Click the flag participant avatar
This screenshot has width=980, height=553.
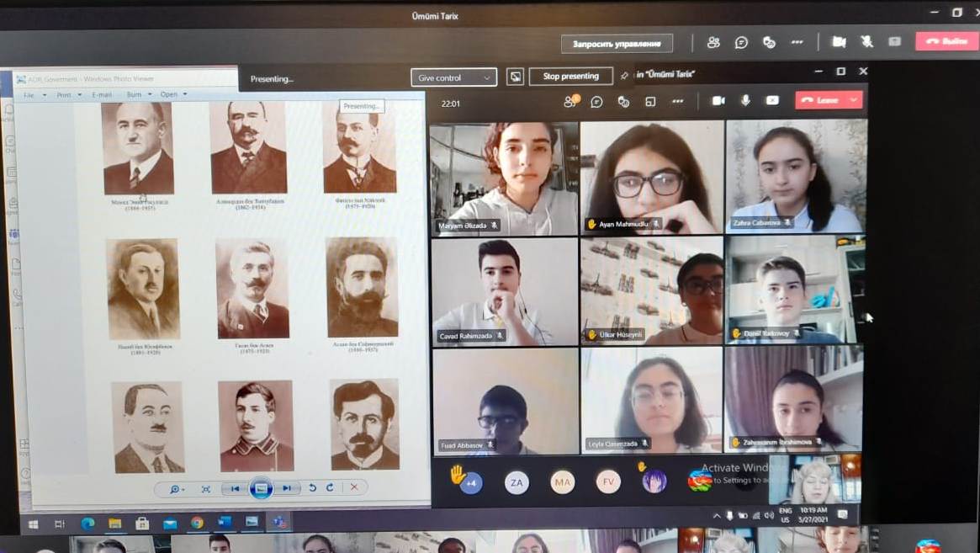(700, 481)
